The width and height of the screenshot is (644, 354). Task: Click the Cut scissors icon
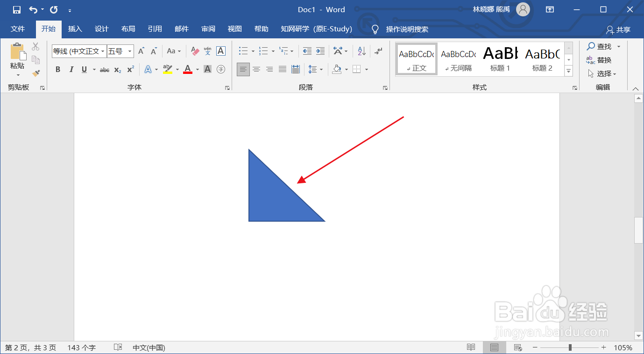(x=35, y=47)
